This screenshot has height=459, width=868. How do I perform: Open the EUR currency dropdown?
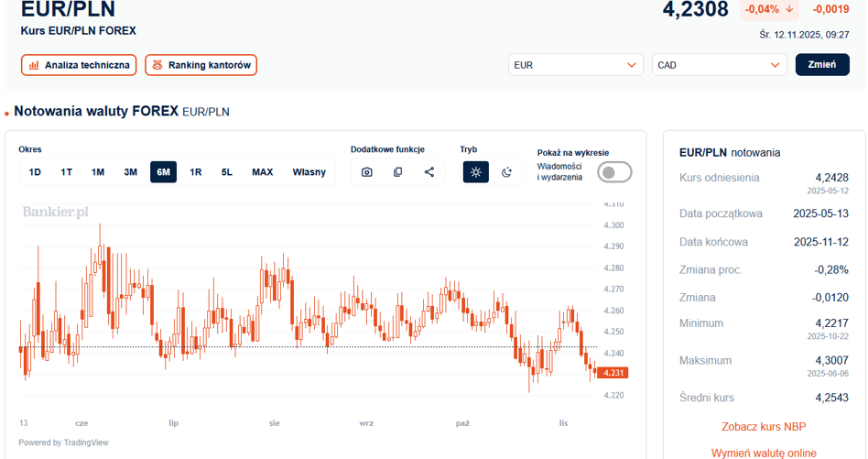click(x=575, y=65)
